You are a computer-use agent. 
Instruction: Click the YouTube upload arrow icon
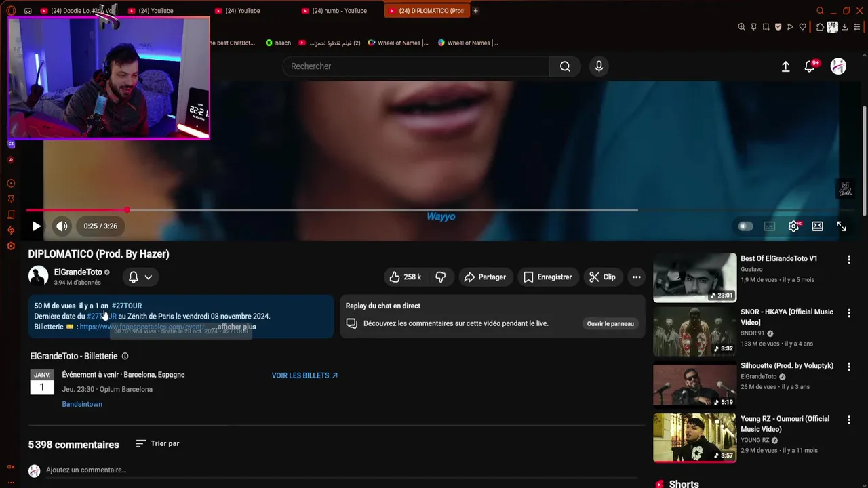pyautogui.click(x=785, y=66)
